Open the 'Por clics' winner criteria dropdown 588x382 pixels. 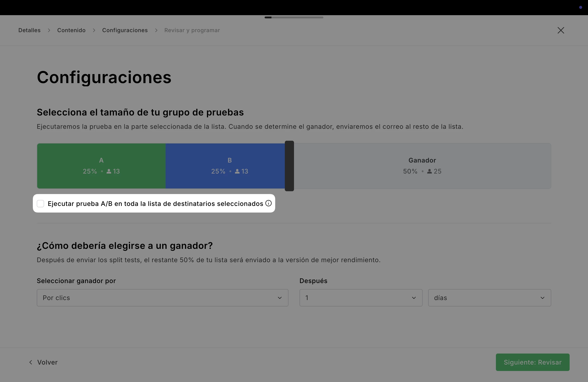click(x=162, y=298)
